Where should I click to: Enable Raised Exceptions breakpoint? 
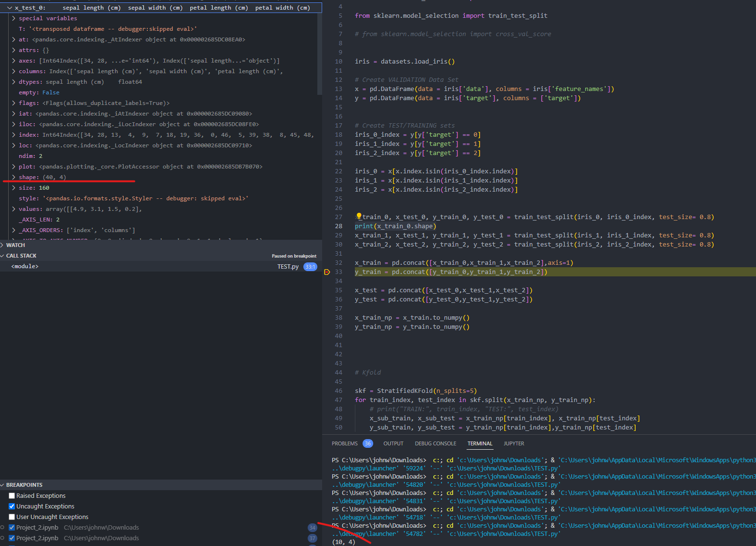point(12,496)
